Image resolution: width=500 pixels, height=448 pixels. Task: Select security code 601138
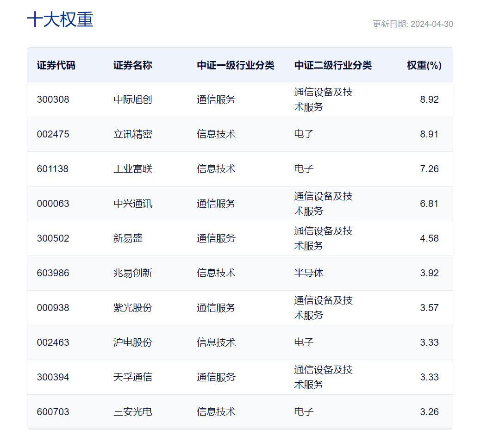pyautogui.click(x=53, y=169)
